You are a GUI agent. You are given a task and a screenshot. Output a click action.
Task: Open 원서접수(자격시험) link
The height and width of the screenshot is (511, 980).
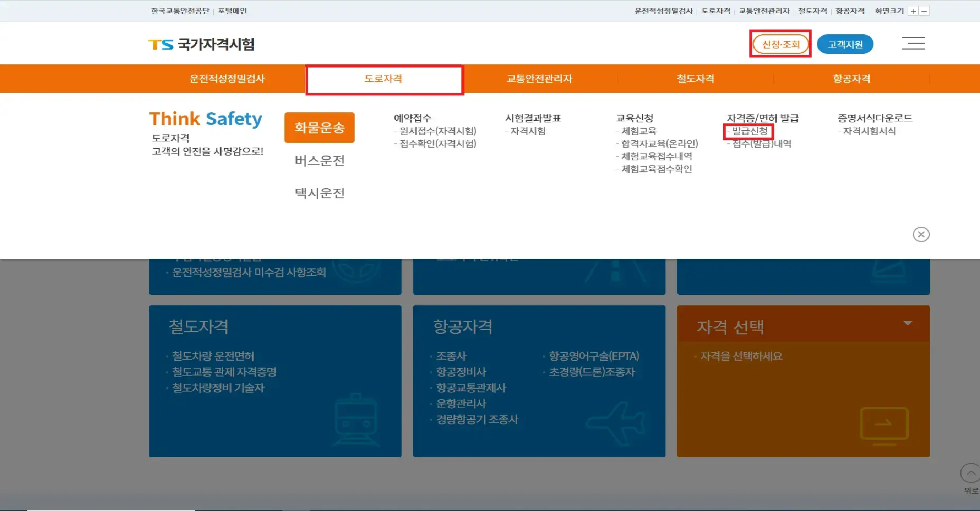[437, 131]
